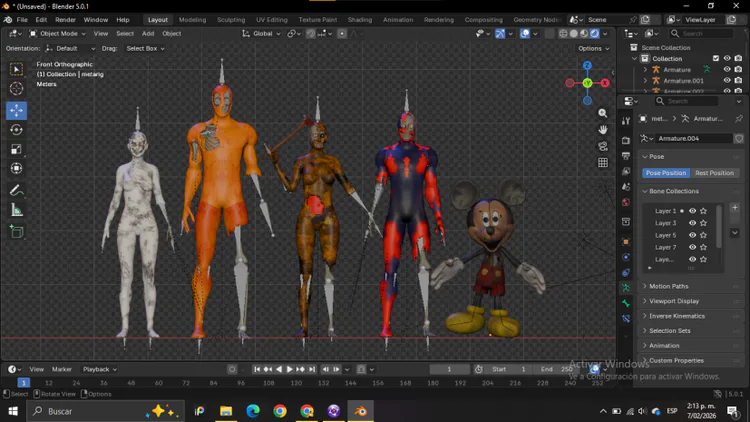This screenshot has height=422, width=750.
Task: Open the Object Mode dropdown
Action: [x=57, y=33]
